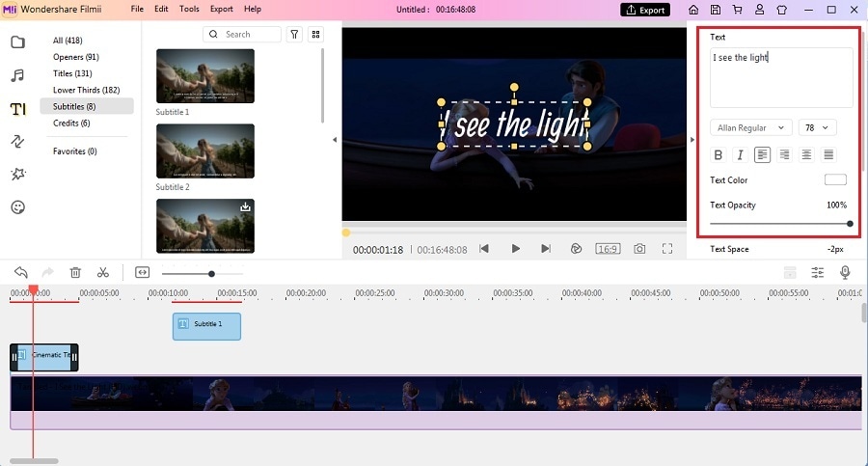This screenshot has width=868, height=466.
Task: Switch to grid view layout
Action: tap(315, 35)
